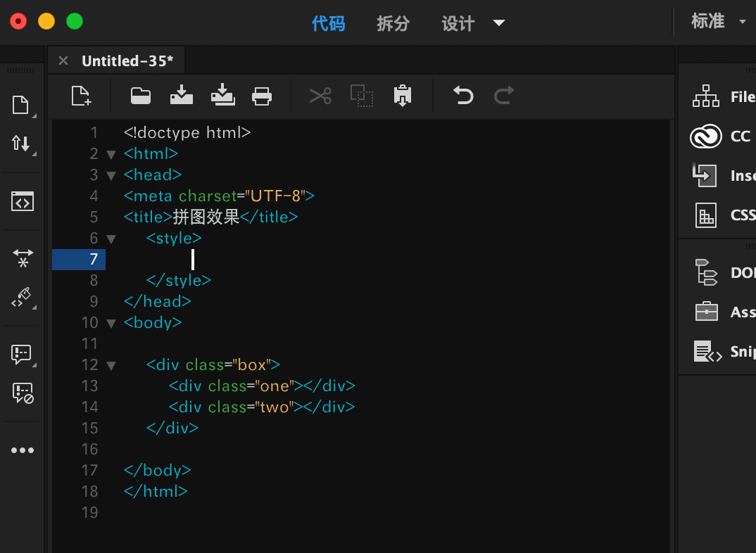Click the expand all asterisk arrows icon
Viewport: 756px width, 553px height.
(23, 258)
